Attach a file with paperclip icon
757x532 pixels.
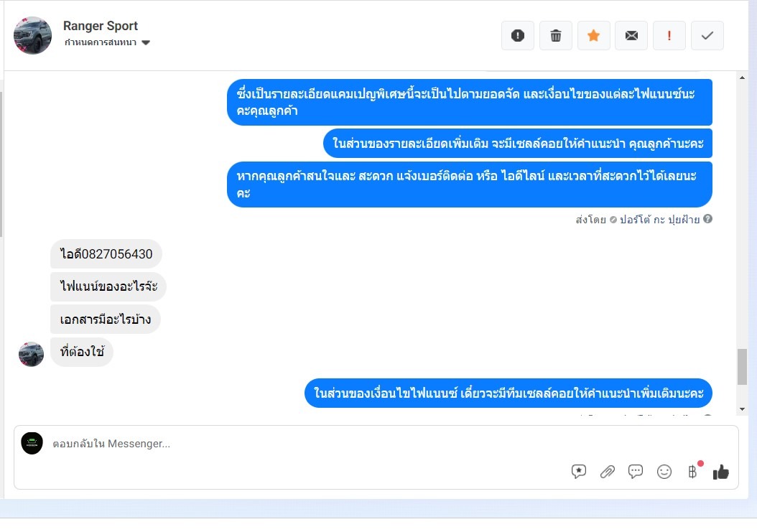[608, 472]
